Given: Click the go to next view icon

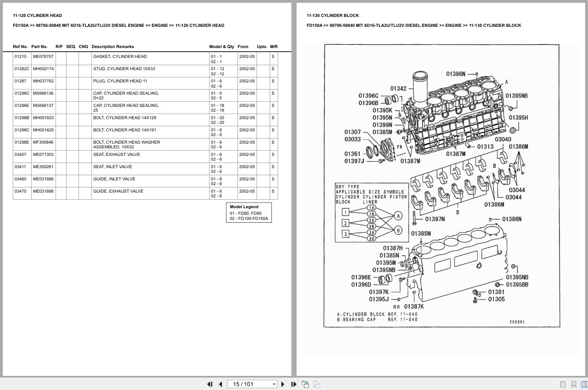Looking at the screenshot, I should [316, 384].
